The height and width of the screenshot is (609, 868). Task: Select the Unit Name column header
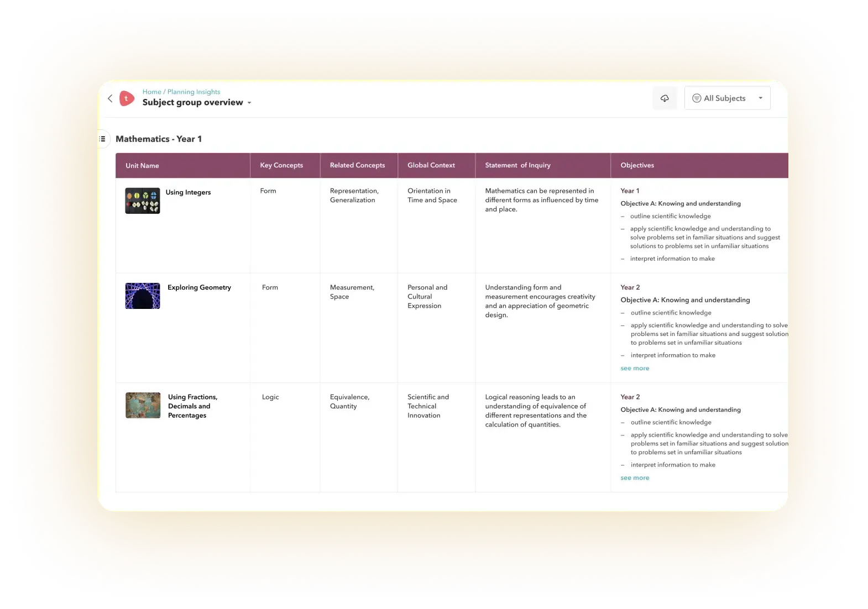(x=142, y=166)
